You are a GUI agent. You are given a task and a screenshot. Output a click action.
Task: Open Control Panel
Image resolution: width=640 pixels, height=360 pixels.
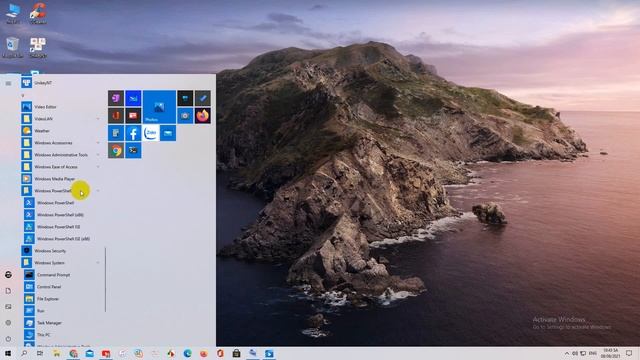(61, 287)
